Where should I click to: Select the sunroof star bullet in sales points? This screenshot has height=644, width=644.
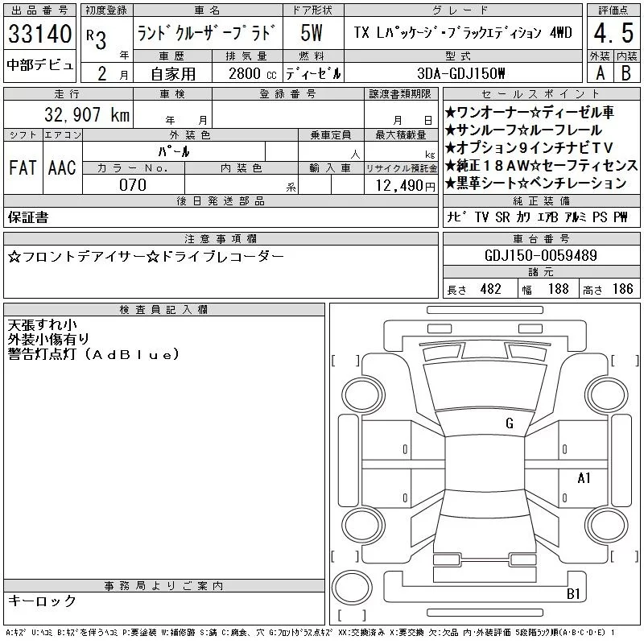click(451, 130)
